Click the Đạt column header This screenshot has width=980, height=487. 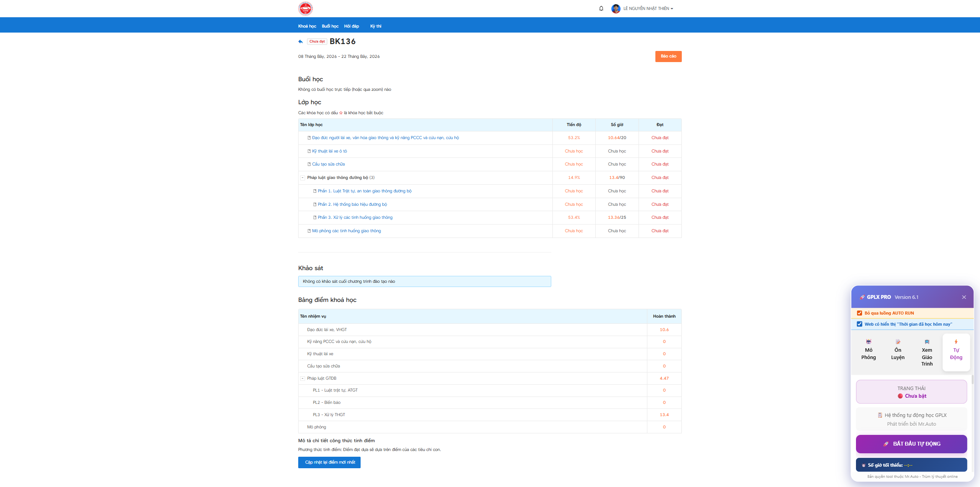660,125
